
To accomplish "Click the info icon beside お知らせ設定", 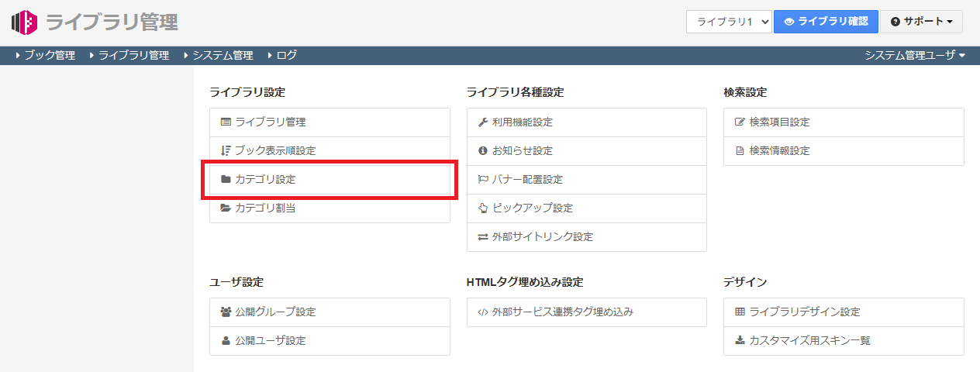I will [482, 151].
